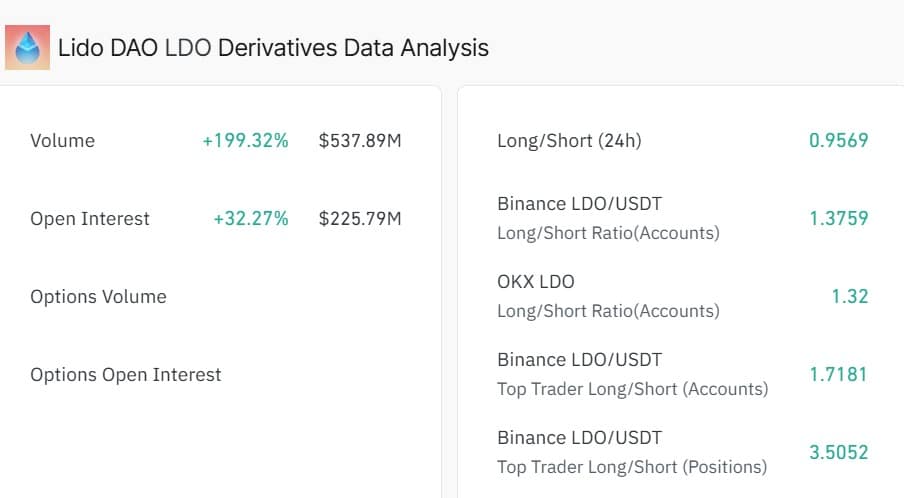Screen dimensions: 904x498
Task: Click the Open Interest label
Action: click(x=89, y=218)
